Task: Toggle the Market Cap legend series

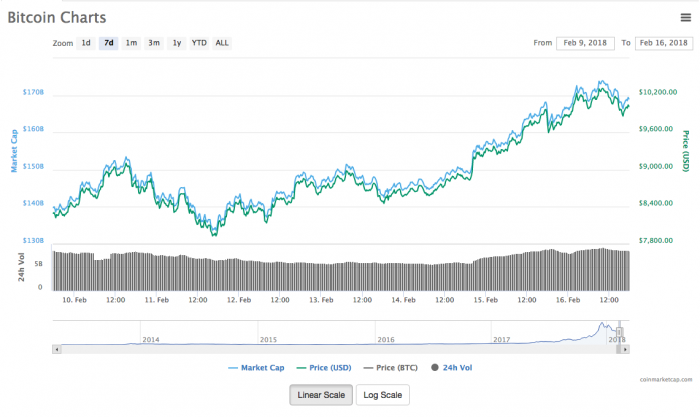Action: coord(256,368)
